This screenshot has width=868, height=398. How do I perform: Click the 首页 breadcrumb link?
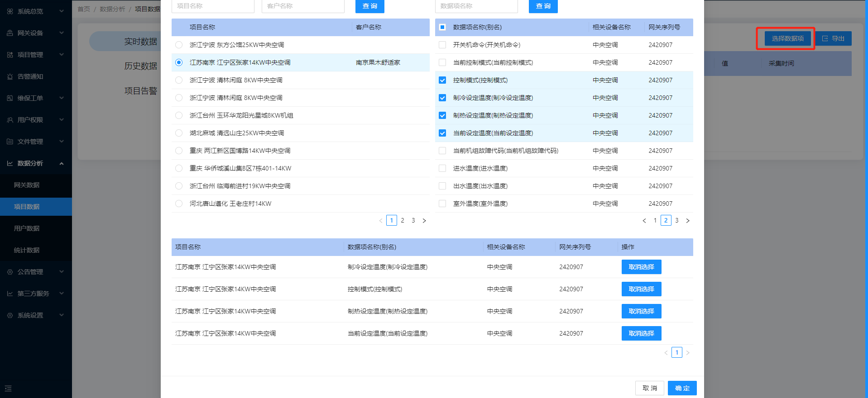click(x=84, y=9)
